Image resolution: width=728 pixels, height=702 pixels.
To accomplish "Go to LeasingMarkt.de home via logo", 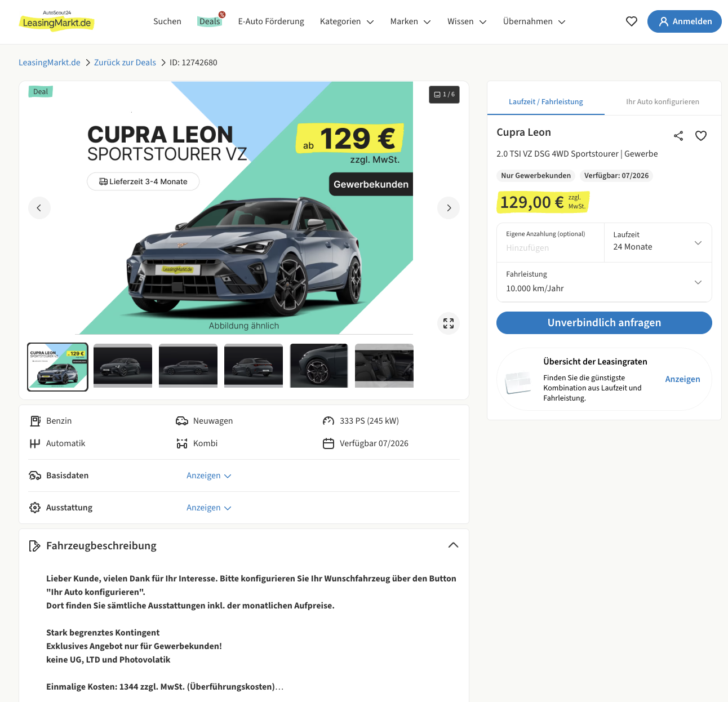I will click(57, 21).
